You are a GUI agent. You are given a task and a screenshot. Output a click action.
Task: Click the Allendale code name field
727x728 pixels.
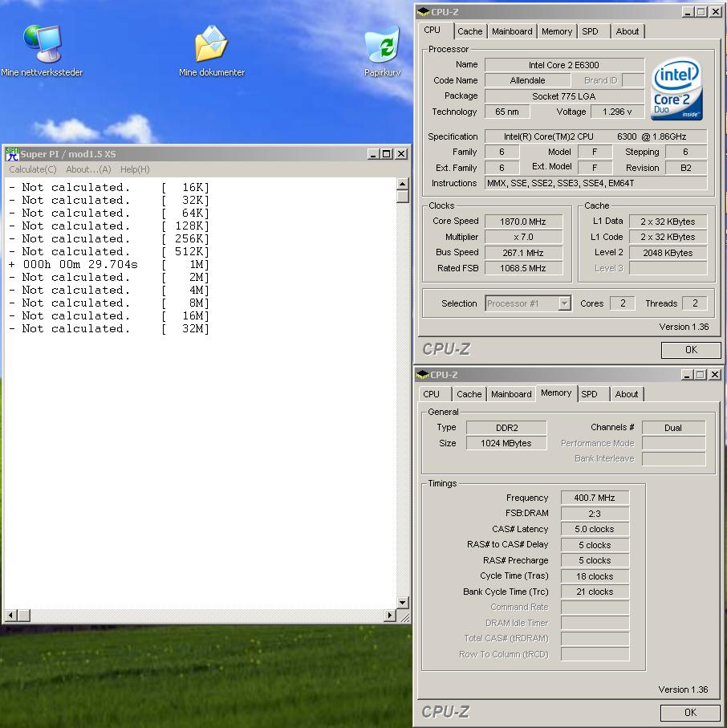[527, 80]
